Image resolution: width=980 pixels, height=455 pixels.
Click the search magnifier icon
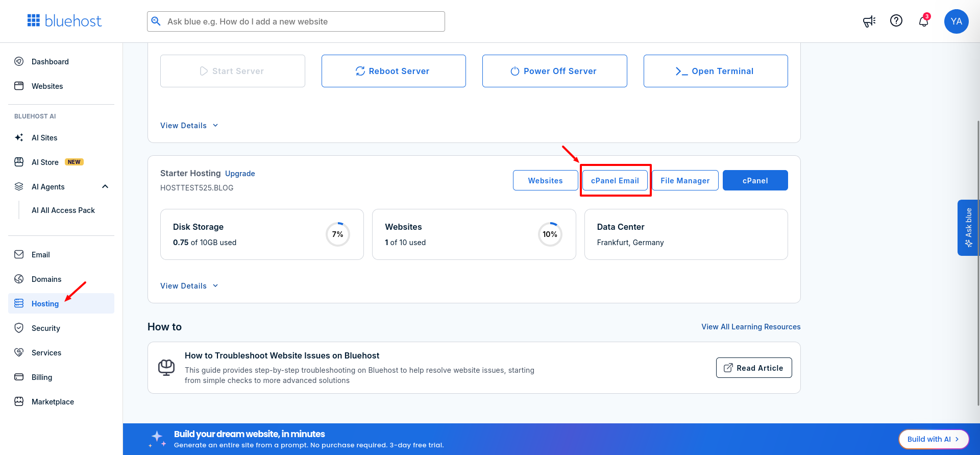[x=156, y=21]
